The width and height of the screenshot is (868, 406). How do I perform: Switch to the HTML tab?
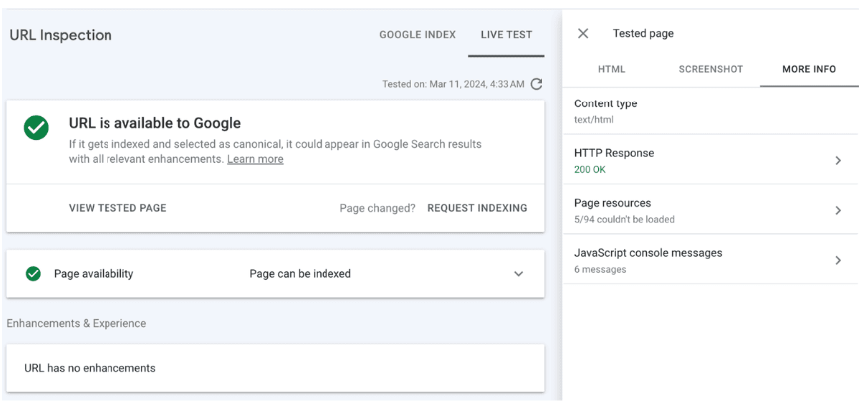pyautogui.click(x=612, y=69)
